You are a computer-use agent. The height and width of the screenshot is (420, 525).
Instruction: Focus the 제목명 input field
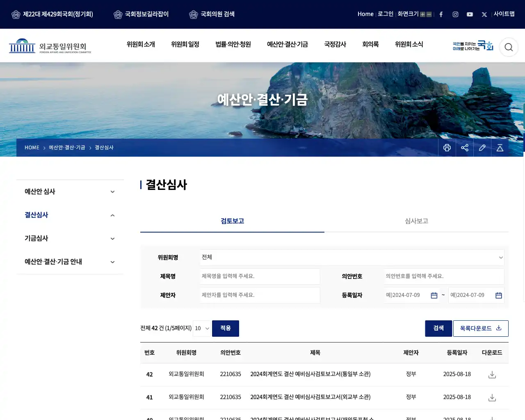coord(260,276)
